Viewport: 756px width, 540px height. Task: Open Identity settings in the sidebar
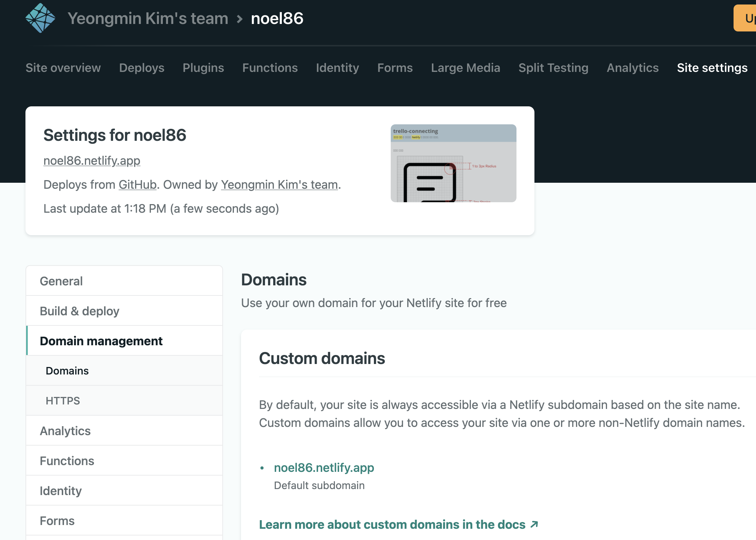point(61,491)
